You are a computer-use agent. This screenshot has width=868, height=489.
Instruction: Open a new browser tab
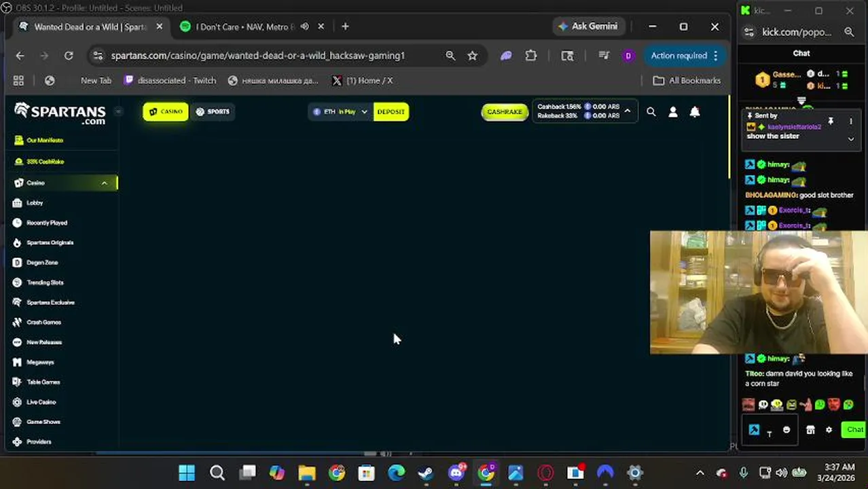(345, 26)
